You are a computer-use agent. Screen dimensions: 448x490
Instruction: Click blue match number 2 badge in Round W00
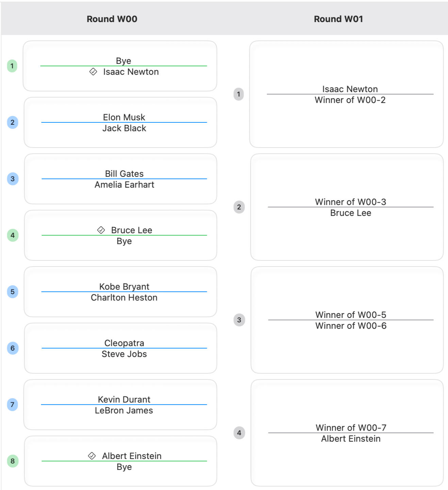13,122
